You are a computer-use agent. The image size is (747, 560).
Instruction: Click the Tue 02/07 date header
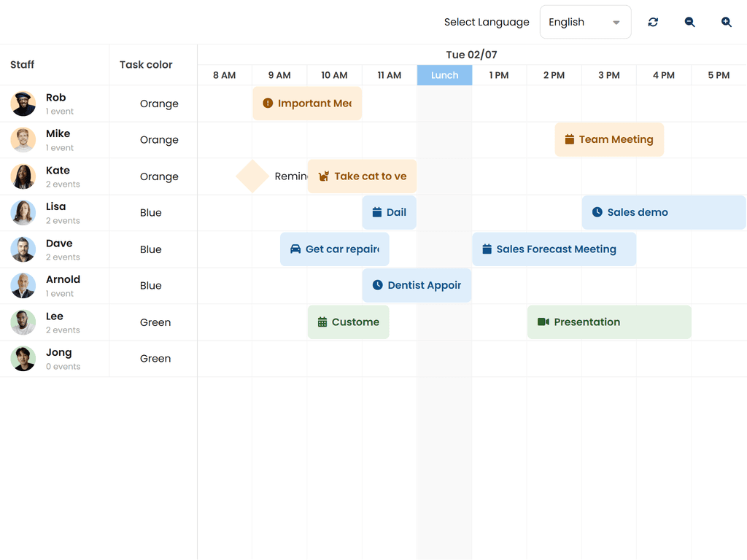[x=472, y=54]
